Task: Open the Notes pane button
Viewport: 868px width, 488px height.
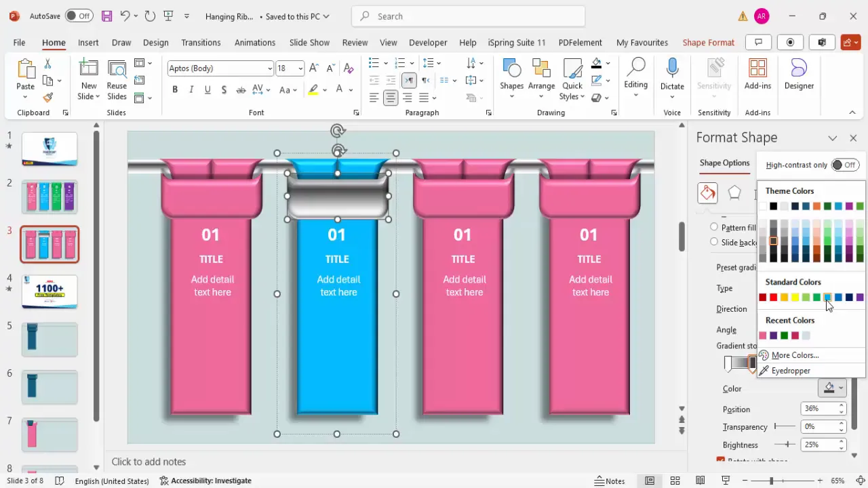Action: pyautogui.click(x=610, y=481)
